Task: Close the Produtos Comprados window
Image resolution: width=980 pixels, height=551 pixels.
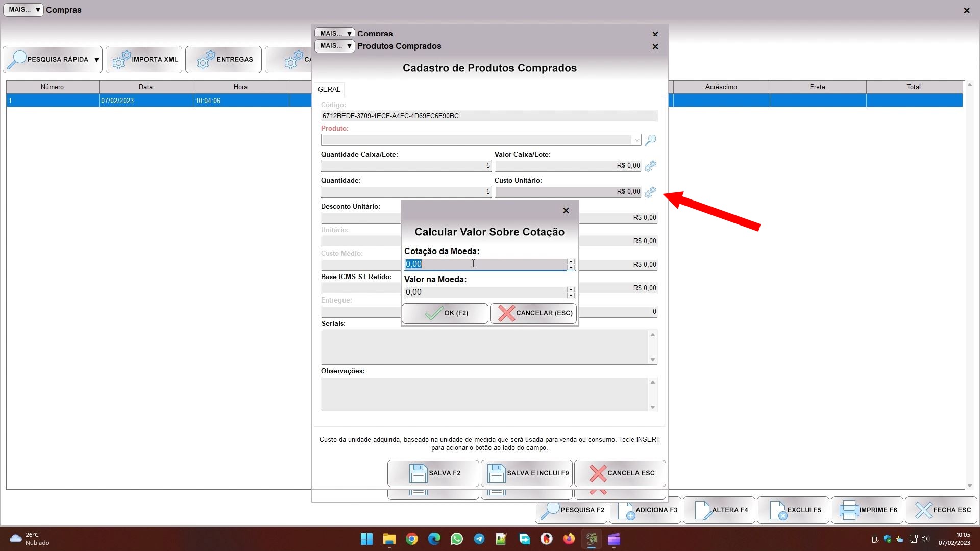Action: (x=655, y=47)
